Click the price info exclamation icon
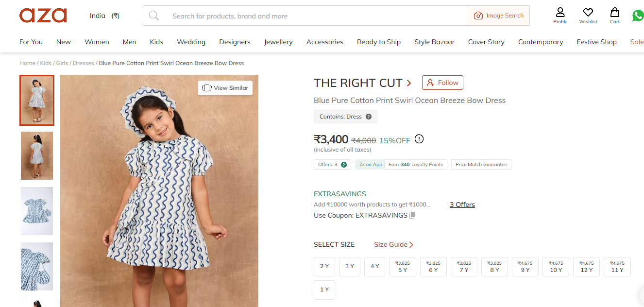The width and height of the screenshot is (644, 307). (x=419, y=139)
